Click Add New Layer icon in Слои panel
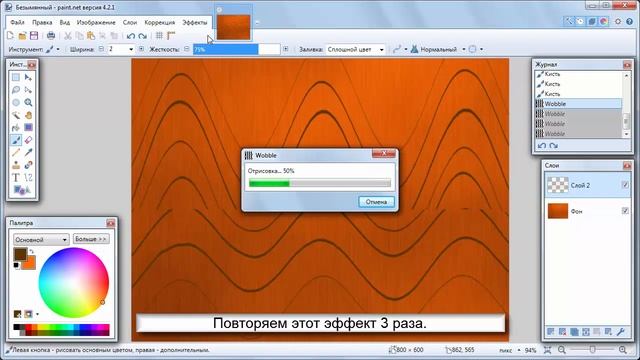The width and height of the screenshot is (640, 360). tap(551, 332)
